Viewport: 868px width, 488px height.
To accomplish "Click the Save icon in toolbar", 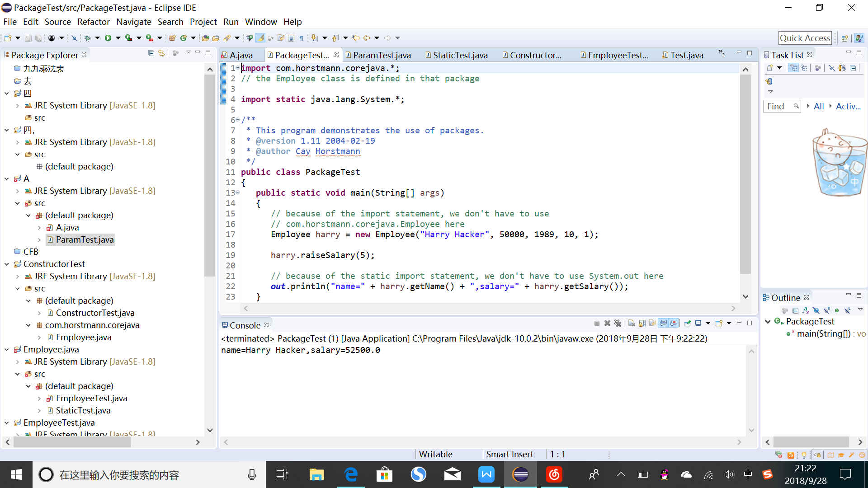I will pos(28,38).
